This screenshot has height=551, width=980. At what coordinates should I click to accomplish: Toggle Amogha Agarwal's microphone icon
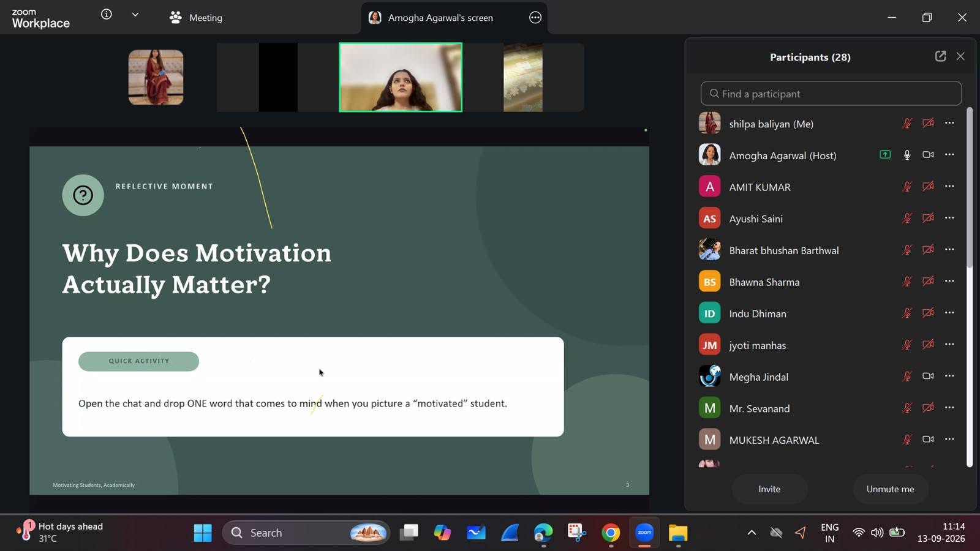[x=907, y=155]
